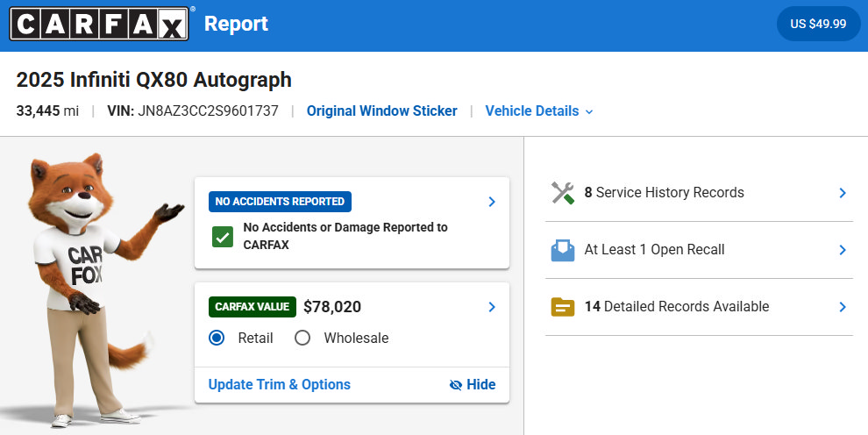The width and height of the screenshot is (868, 435).
Task: Click the yellow detailed records folder icon
Action: (x=562, y=307)
